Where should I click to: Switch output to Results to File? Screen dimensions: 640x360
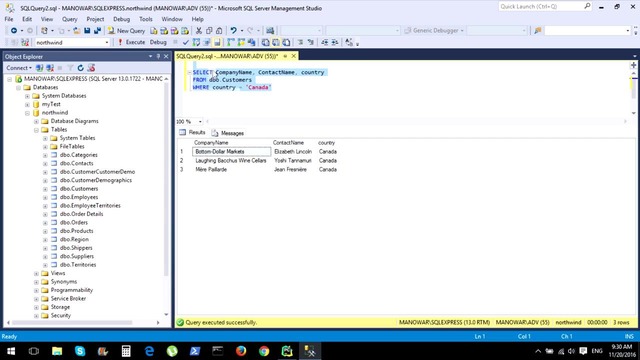click(x=286, y=42)
